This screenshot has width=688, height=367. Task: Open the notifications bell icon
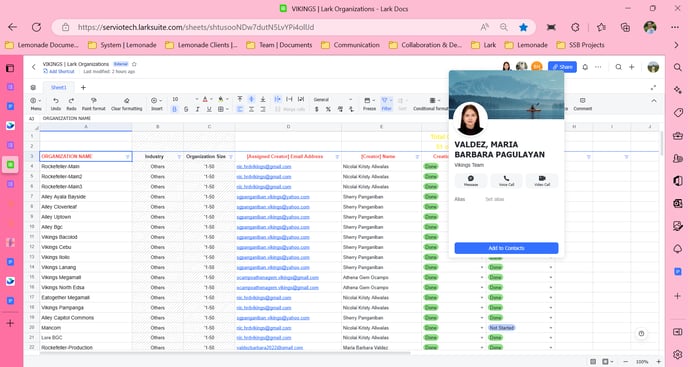[x=585, y=67]
